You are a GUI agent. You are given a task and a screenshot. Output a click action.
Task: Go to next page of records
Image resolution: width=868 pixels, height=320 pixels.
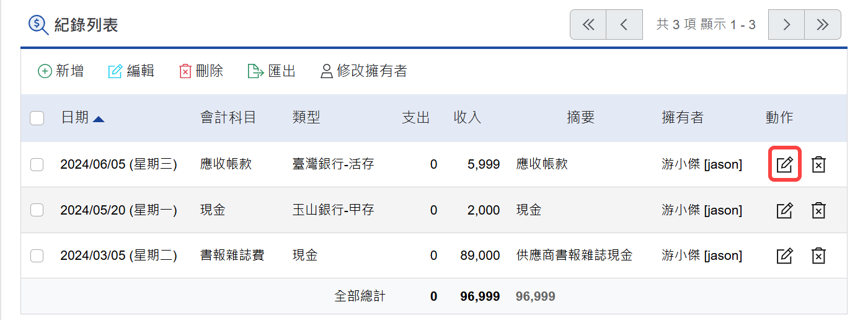[x=786, y=25]
